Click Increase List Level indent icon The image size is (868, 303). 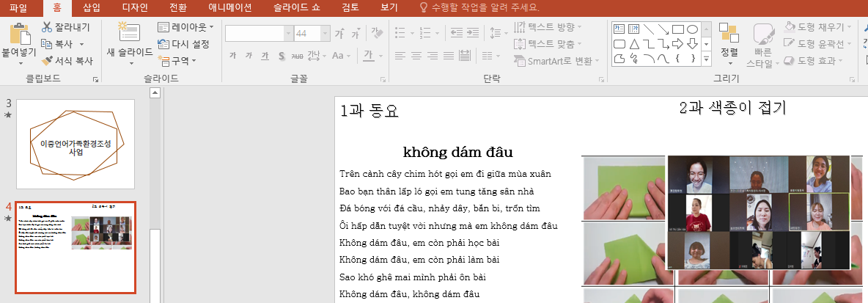(474, 32)
